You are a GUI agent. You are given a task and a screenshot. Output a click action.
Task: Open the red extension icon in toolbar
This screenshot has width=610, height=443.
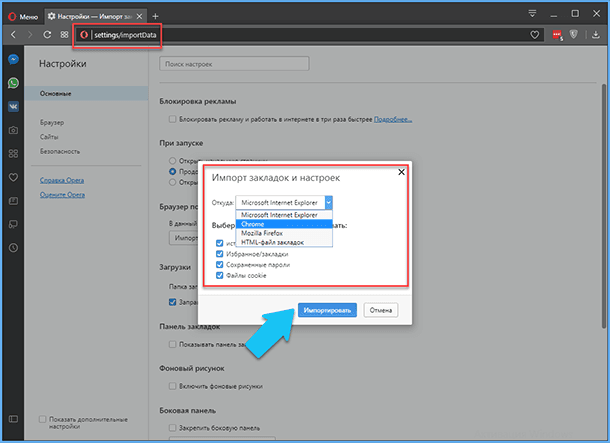557,35
